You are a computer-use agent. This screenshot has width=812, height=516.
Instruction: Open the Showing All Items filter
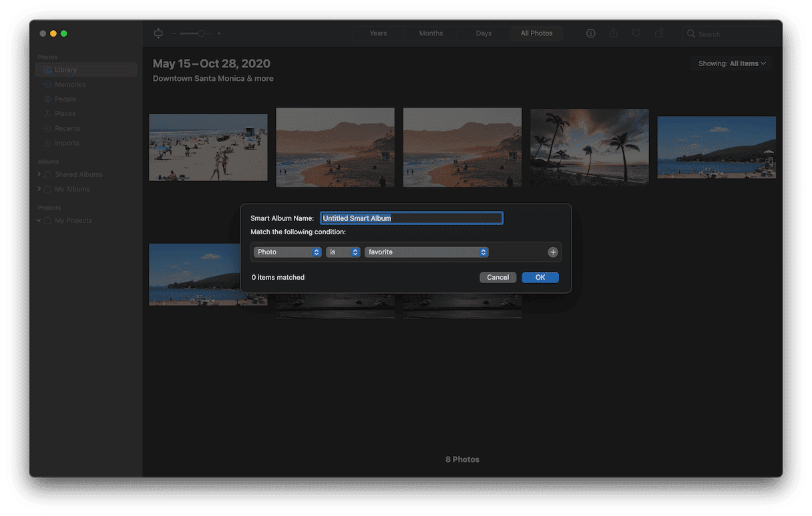[733, 63]
